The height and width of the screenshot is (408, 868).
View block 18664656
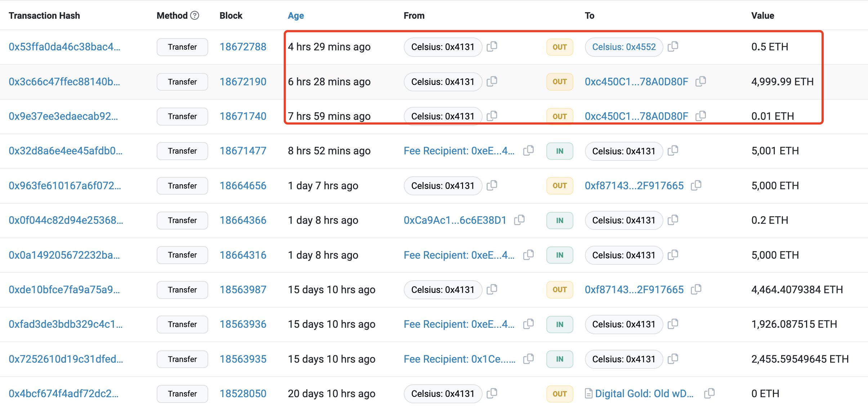click(243, 186)
